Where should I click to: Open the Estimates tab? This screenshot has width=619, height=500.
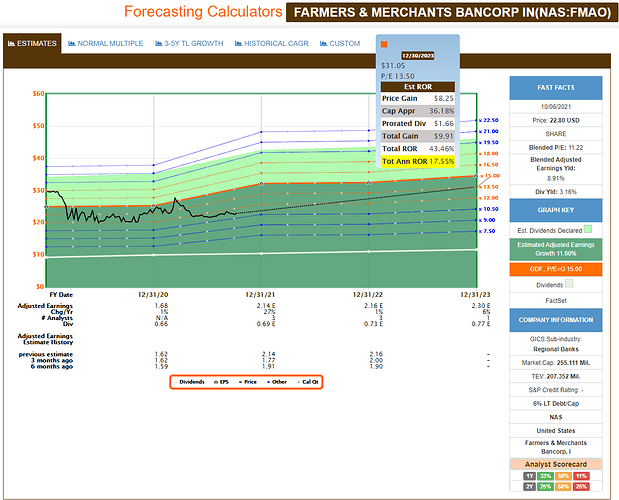click(x=32, y=43)
